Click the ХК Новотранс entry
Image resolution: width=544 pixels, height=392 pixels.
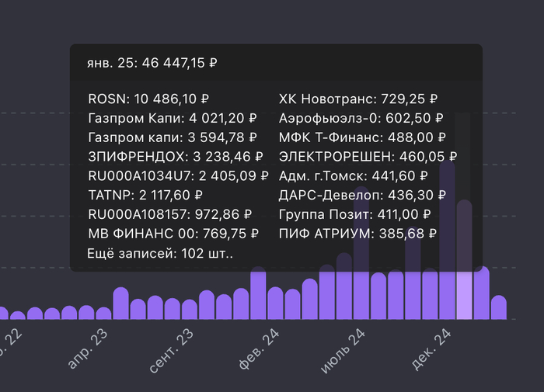(358, 99)
